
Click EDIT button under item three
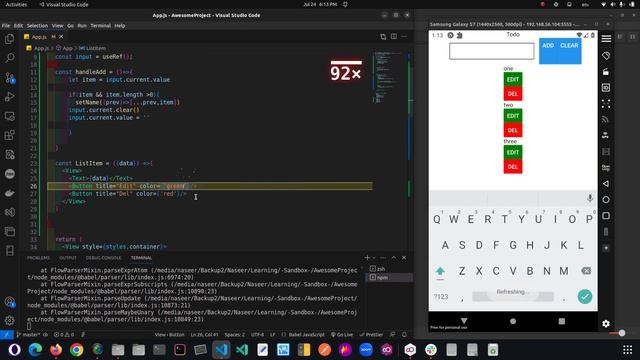[x=513, y=152]
